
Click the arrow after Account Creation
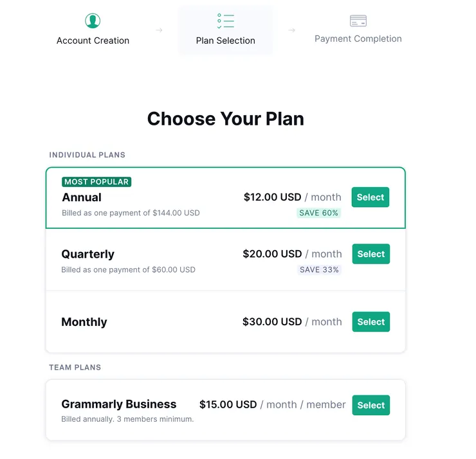[159, 30]
